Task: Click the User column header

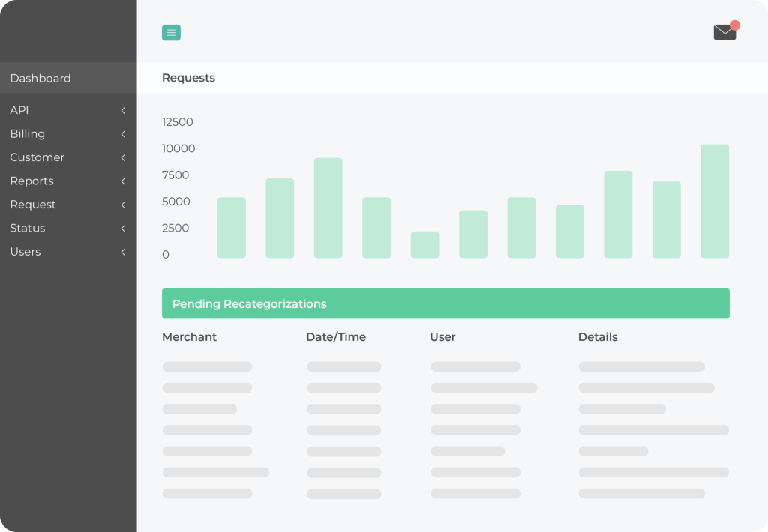Action: [442, 336]
